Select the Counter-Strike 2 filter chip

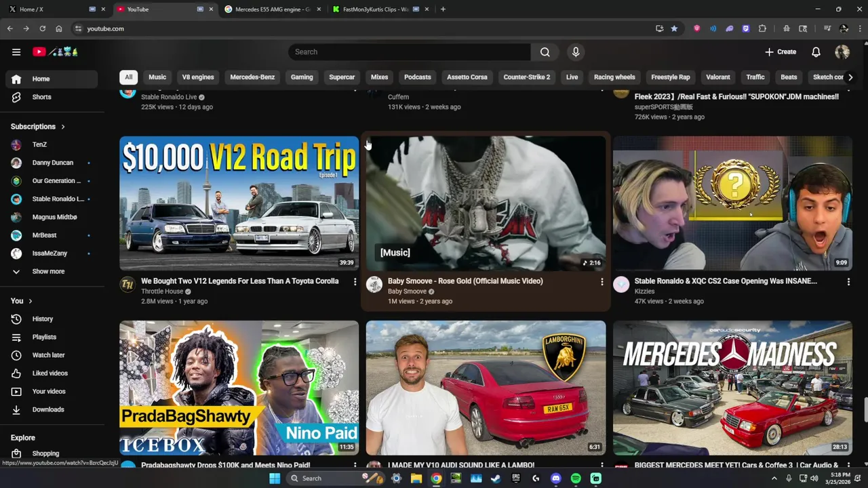pos(527,77)
